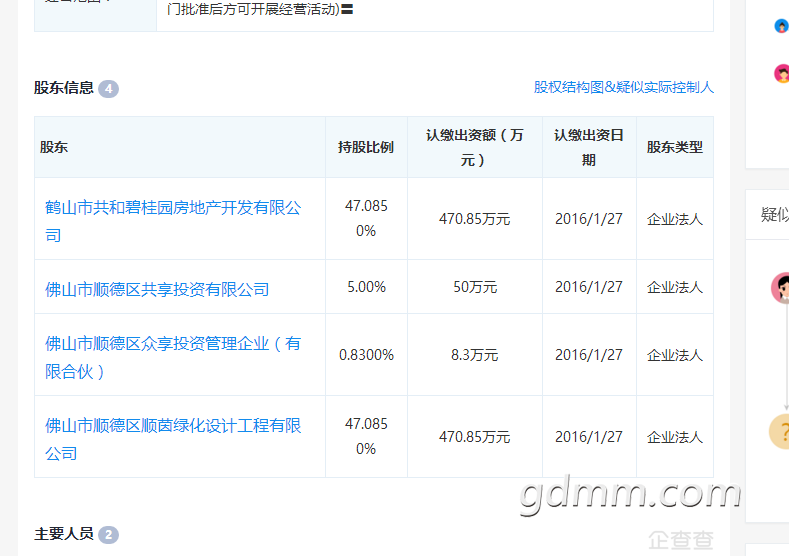Click the 股东信息 section heading
Viewport: 789px width, 556px height.
point(64,88)
